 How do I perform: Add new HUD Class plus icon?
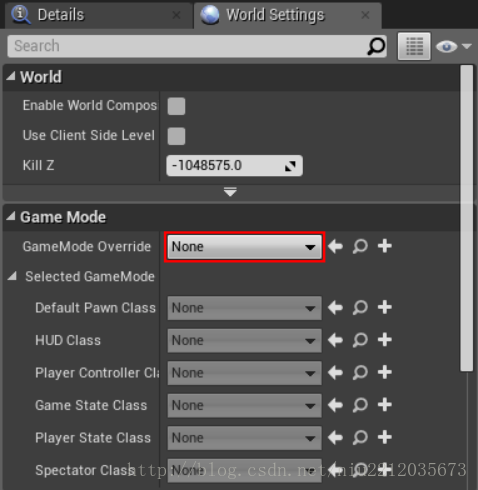385,340
